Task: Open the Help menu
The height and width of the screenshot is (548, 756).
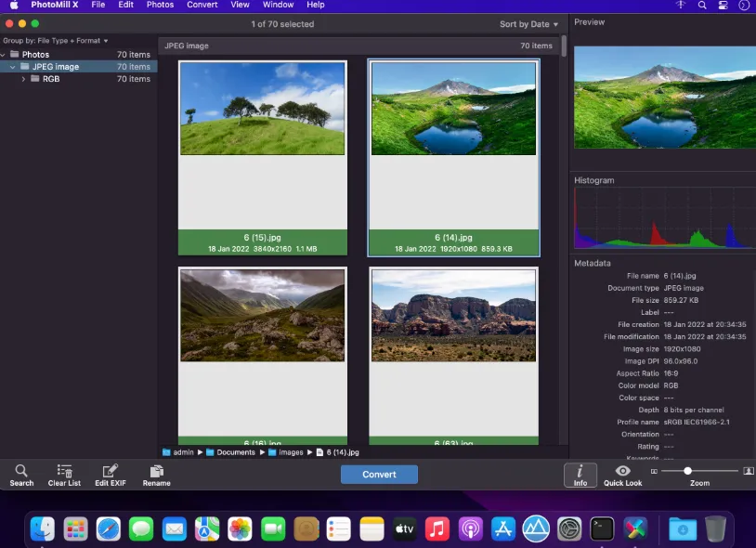Action: coord(316,5)
